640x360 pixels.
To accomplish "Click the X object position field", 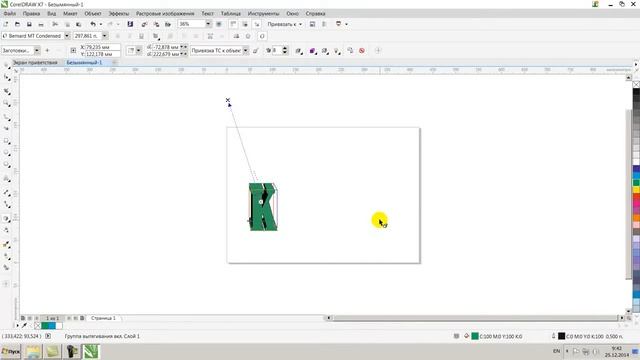I will tap(102, 47).
